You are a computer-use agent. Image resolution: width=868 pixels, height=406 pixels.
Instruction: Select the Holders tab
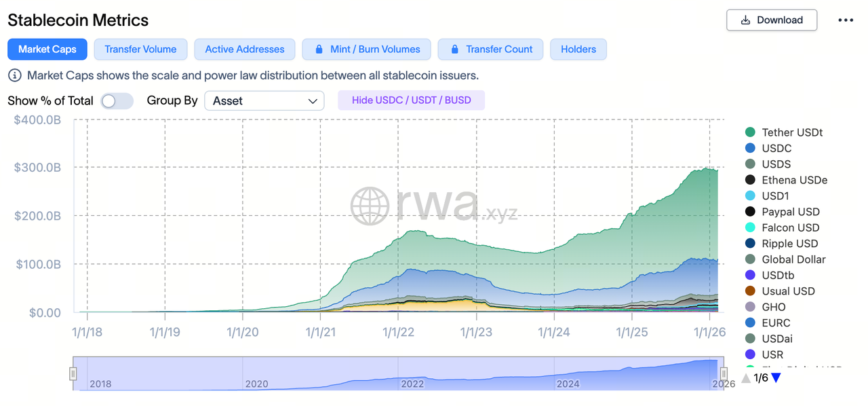click(x=578, y=50)
